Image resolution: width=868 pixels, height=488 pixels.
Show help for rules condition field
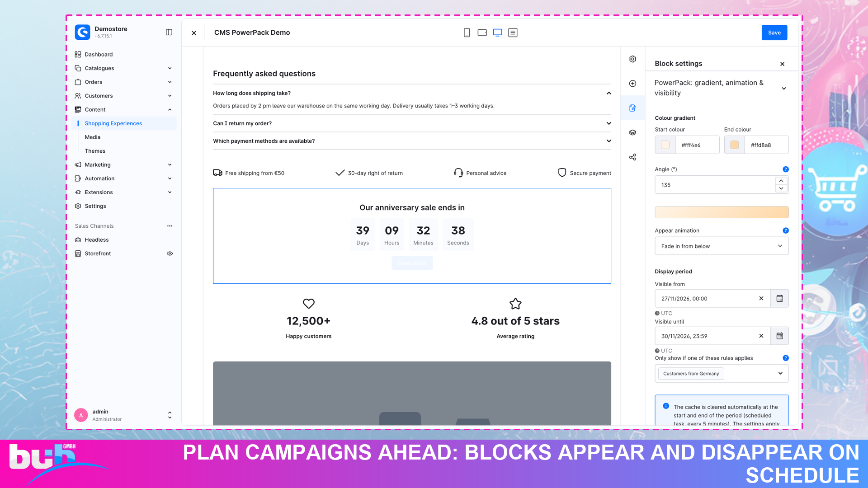[786, 358]
